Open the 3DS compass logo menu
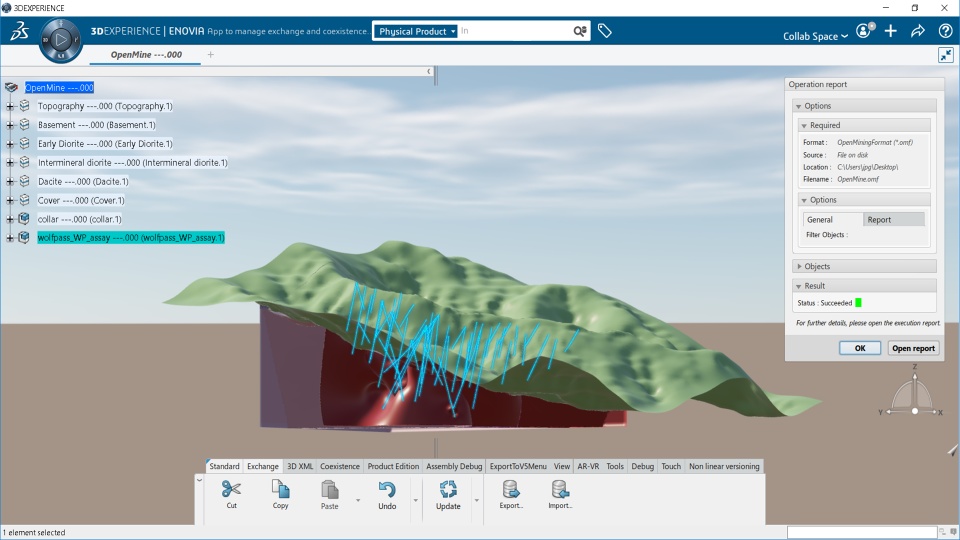 [20, 31]
